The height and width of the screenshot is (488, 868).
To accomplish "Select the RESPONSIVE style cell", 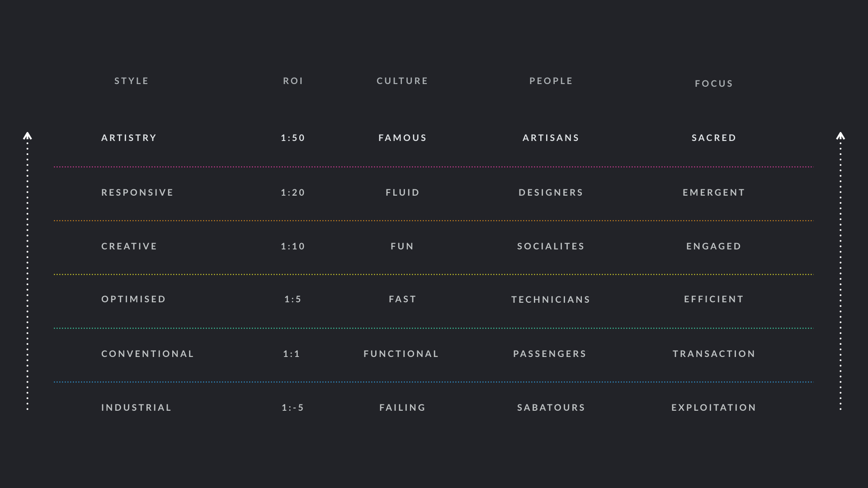I will pos(137,192).
